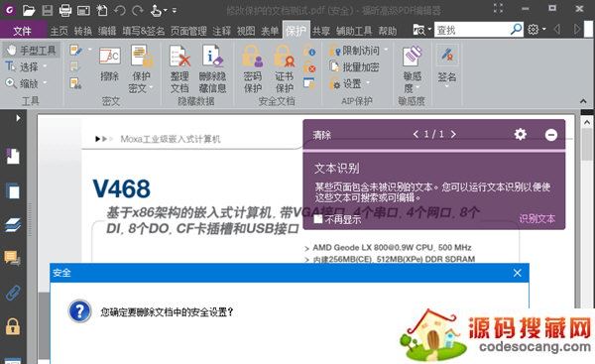Open the bookmarks panel in the sidebar
This screenshot has height=364, width=595.
tap(13, 156)
